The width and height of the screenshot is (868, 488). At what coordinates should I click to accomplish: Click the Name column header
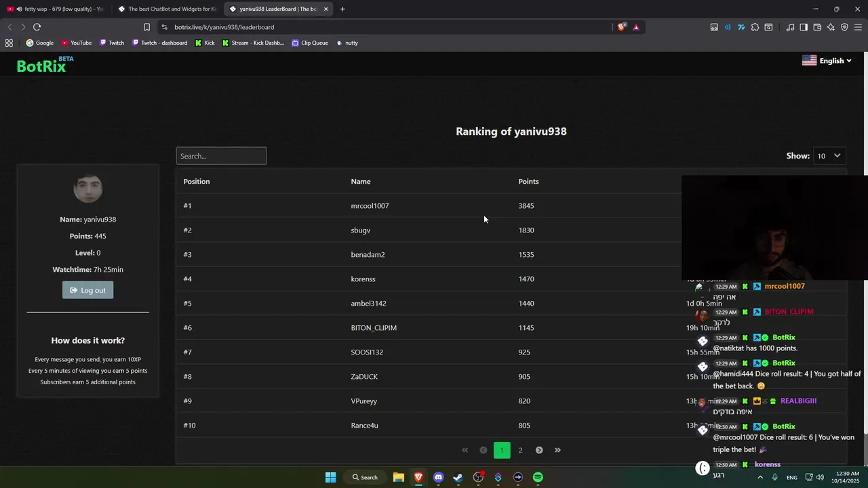361,182
